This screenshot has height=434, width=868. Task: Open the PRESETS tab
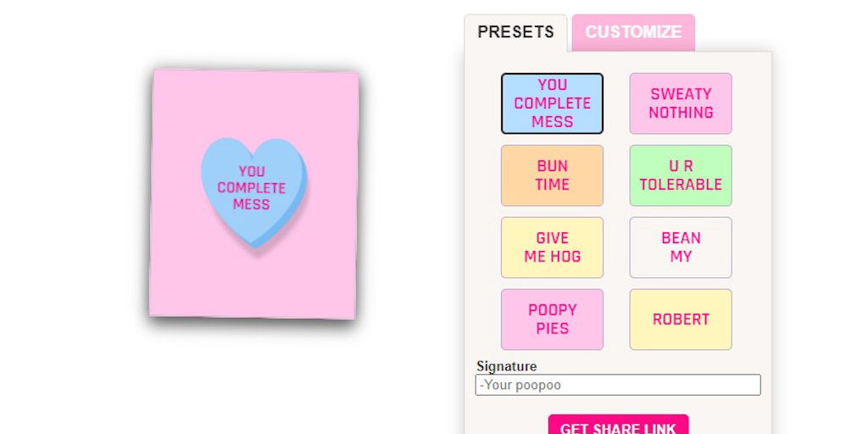tap(515, 32)
